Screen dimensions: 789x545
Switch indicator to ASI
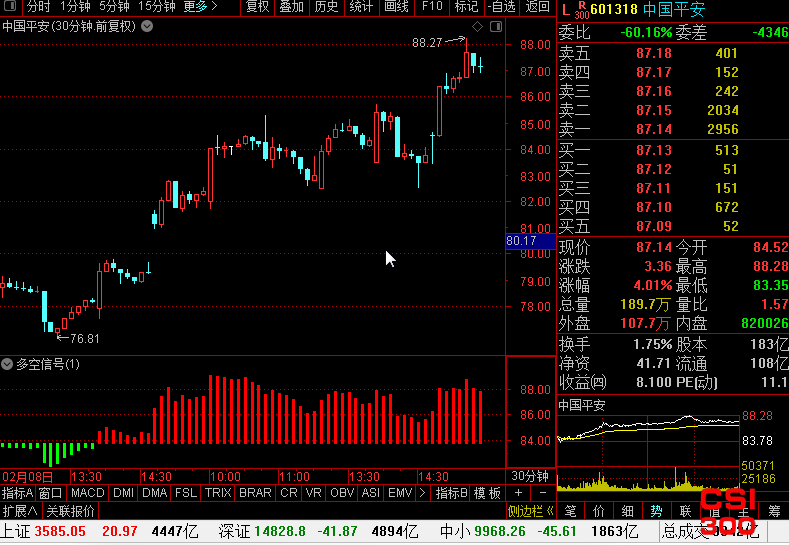pyautogui.click(x=371, y=493)
